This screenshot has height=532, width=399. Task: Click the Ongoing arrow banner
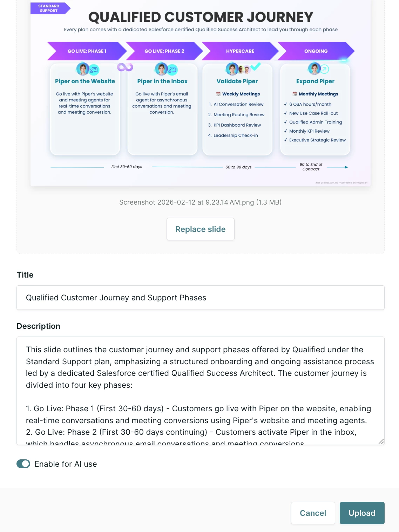(x=316, y=51)
